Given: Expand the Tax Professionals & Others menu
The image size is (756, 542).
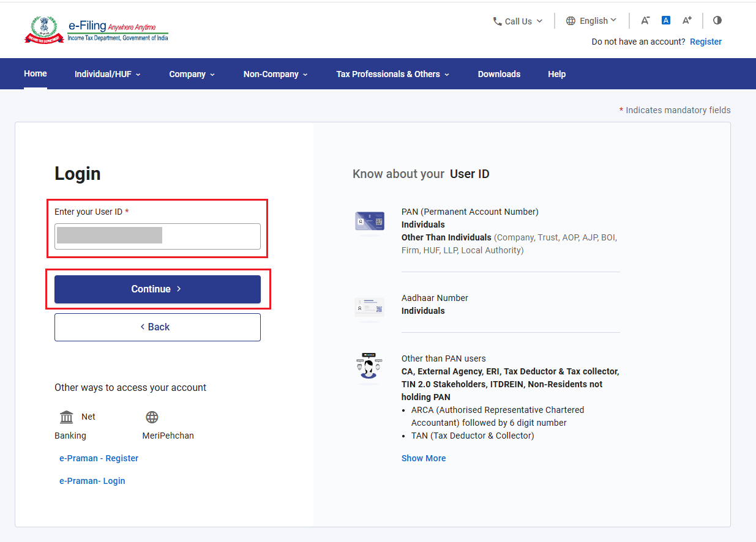Looking at the screenshot, I should point(393,74).
